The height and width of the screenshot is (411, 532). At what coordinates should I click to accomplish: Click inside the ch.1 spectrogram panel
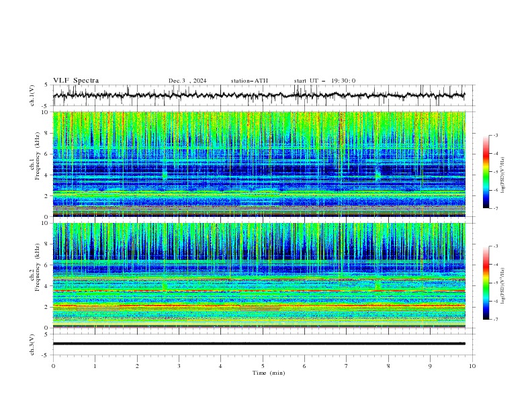tap(259, 164)
